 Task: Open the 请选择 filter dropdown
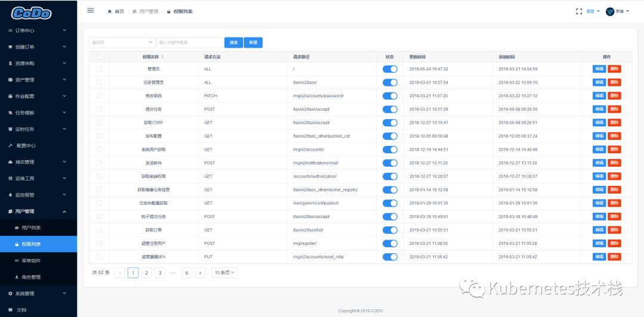tap(122, 42)
